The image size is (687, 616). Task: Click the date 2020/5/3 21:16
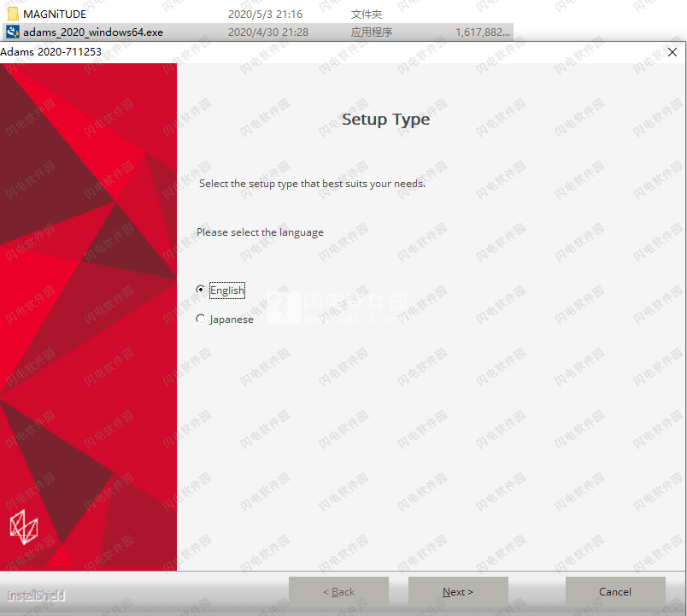265,14
